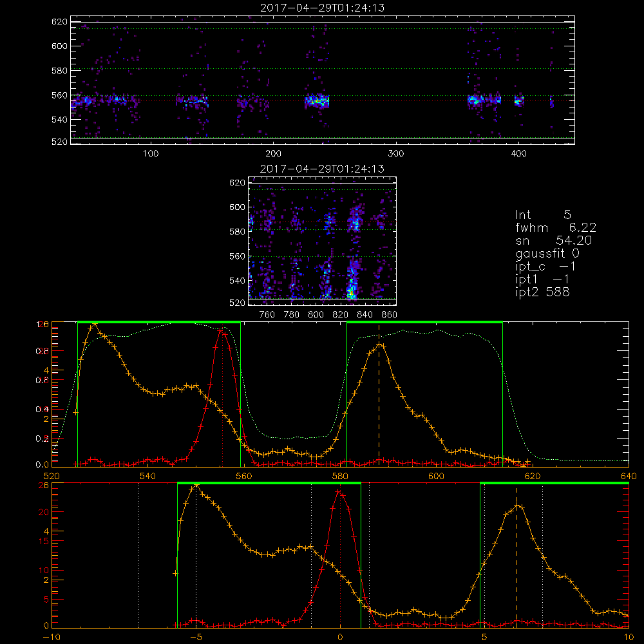Image resolution: width=644 pixels, height=644 pixels.
Task: Click y-axis label 600 on middle spectrogram
Action: [237, 207]
